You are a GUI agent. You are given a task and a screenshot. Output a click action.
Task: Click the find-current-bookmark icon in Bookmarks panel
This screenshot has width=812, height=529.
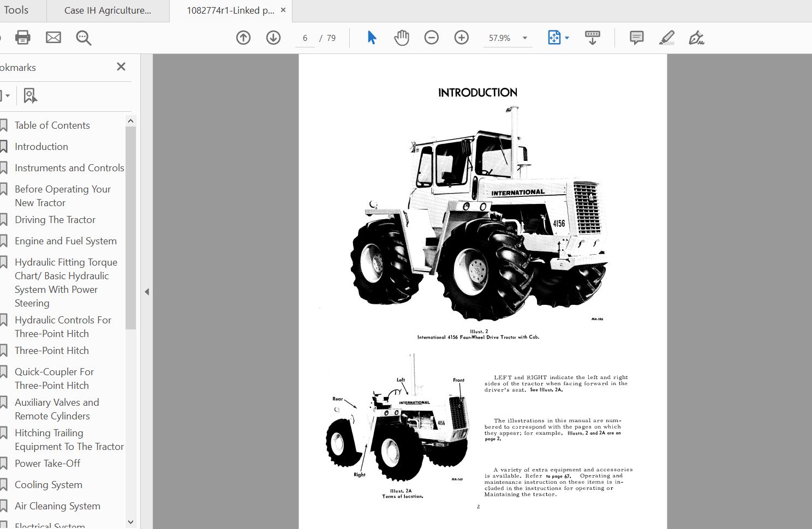(30, 96)
